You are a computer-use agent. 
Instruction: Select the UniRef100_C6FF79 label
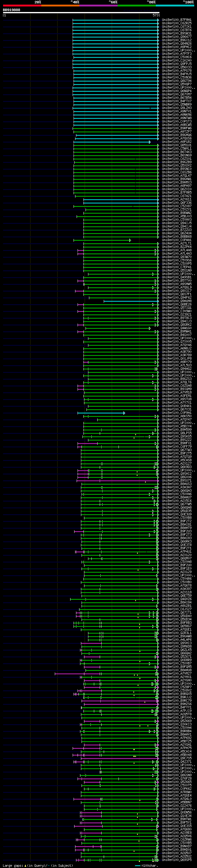[176, 447]
